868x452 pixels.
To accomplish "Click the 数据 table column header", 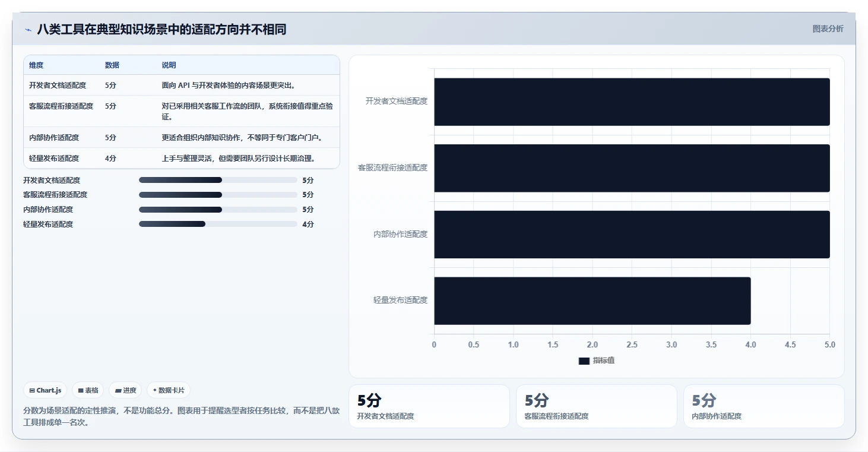I will pos(112,65).
